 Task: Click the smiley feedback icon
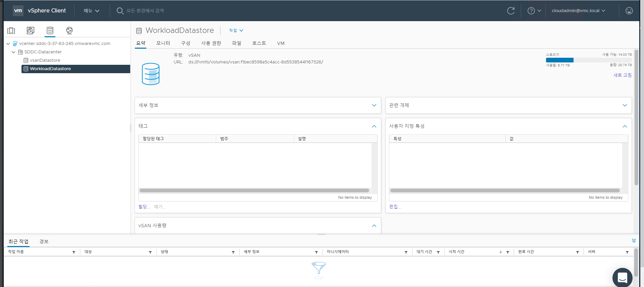coord(629,11)
